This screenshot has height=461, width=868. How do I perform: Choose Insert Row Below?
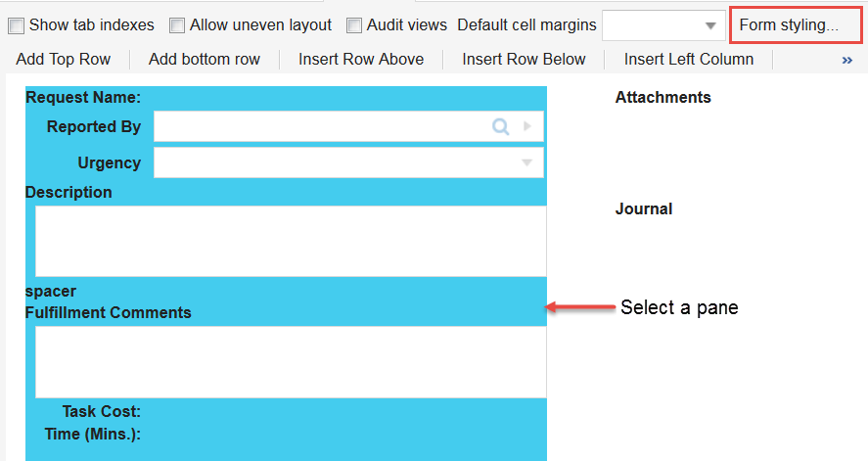pos(524,60)
